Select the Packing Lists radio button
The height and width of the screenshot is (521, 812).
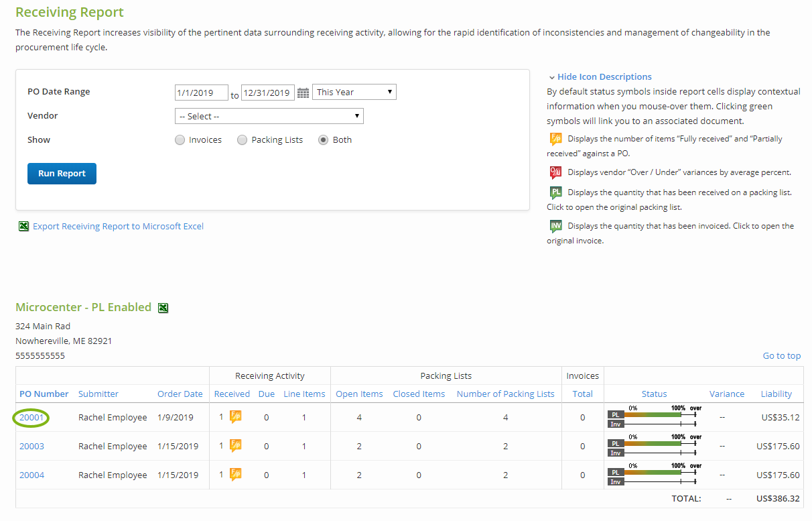243,140
